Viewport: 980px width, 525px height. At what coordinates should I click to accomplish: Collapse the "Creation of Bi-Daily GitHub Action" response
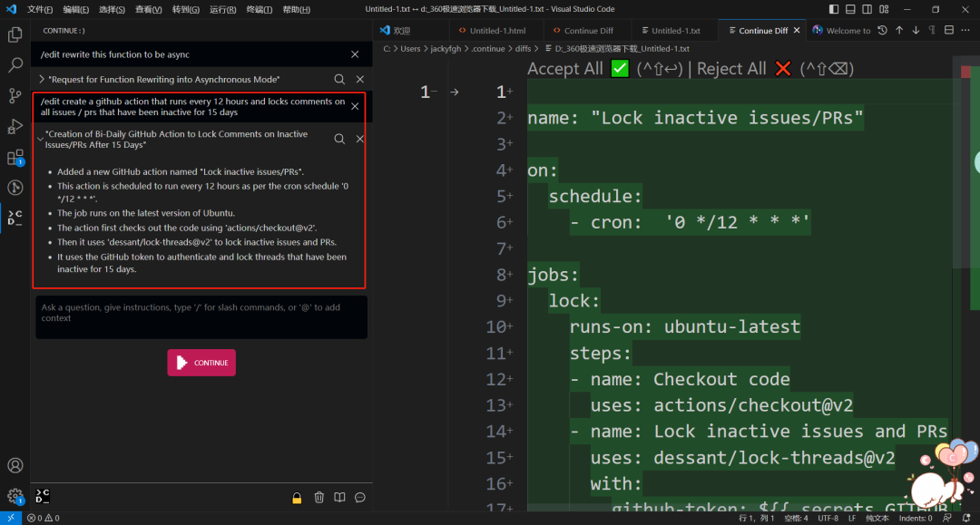(x=41, y=140)
